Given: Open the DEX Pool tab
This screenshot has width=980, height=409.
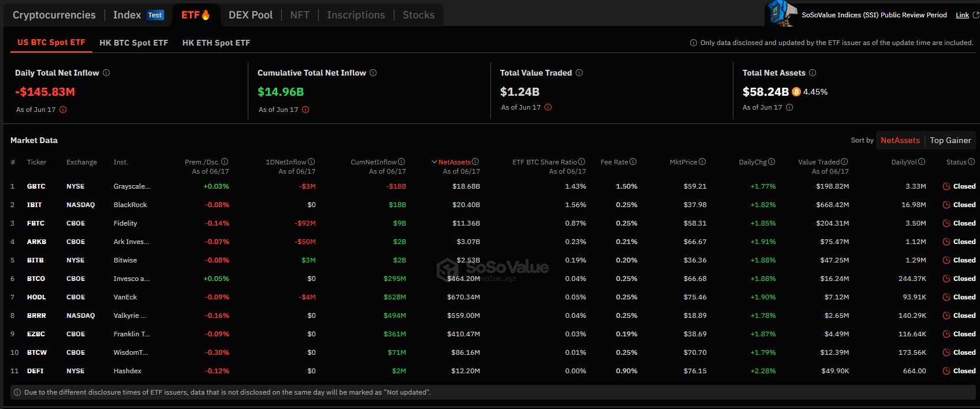Looking at the screenshot, I should point(251,15).
